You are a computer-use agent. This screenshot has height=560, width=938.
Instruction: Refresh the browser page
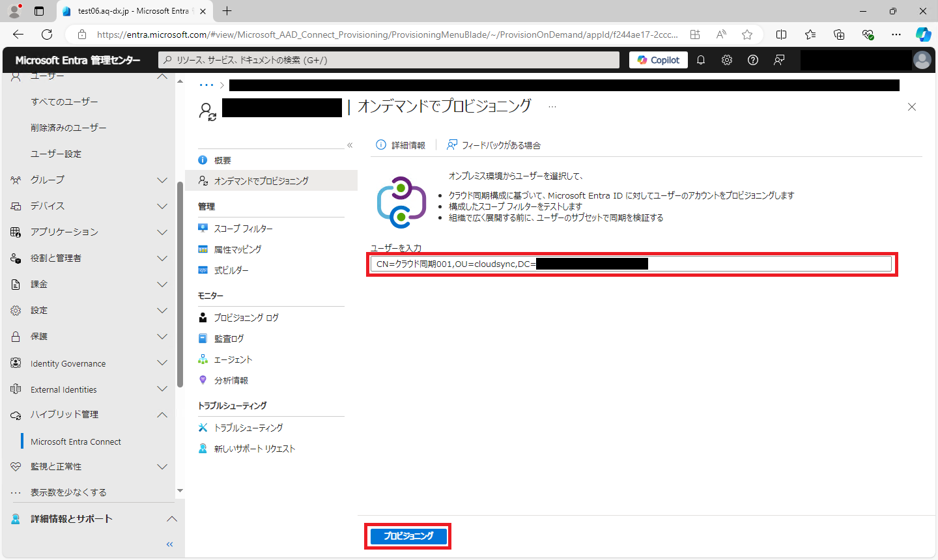[x=47, y=35]
